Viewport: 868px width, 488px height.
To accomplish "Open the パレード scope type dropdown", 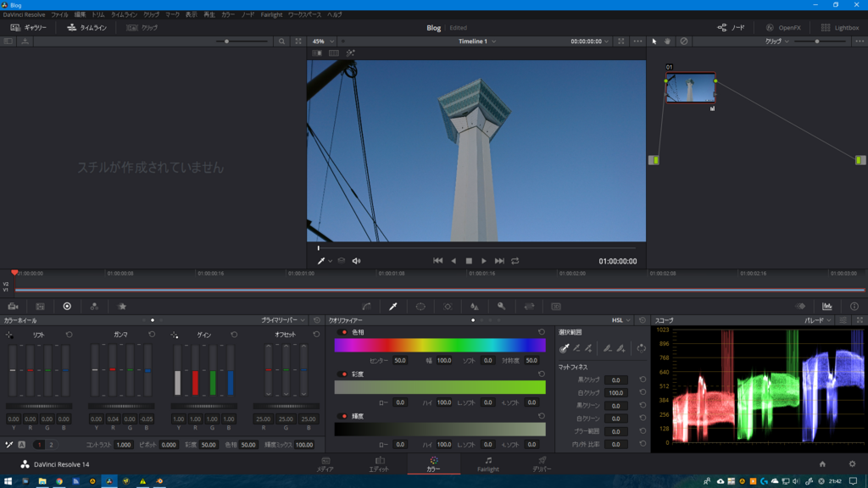I will pyautogui.click(x=818, y=320).
